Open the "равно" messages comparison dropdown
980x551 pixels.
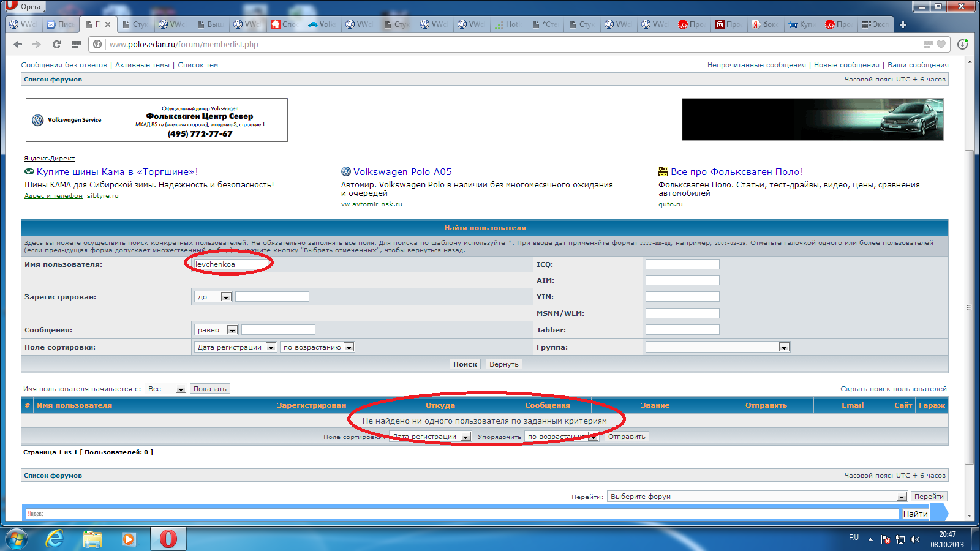click(232, 330)
